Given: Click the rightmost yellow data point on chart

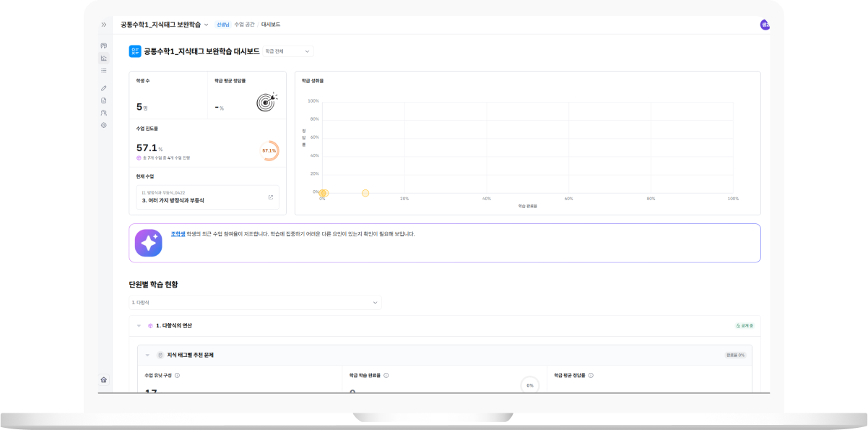Looking at the screenshot, I should (365, 193).
